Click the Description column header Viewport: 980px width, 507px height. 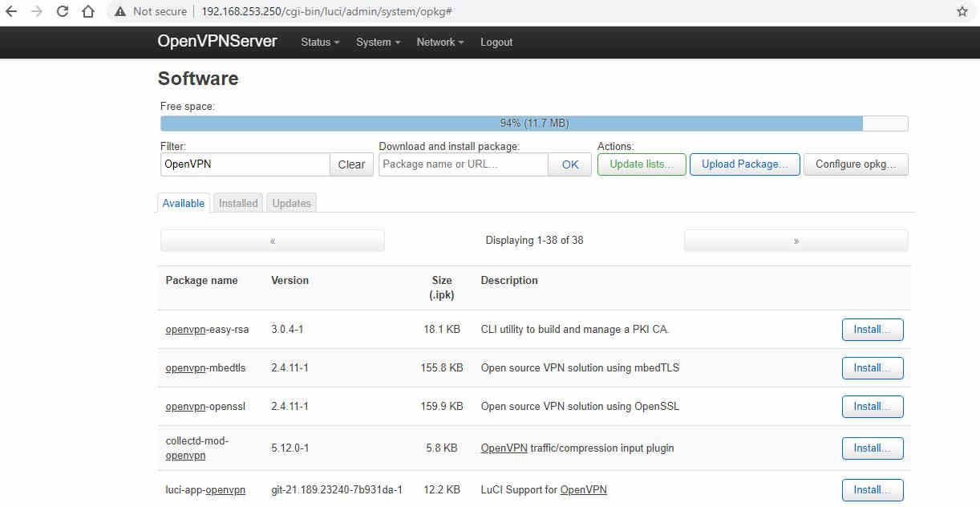coord(509,281)
